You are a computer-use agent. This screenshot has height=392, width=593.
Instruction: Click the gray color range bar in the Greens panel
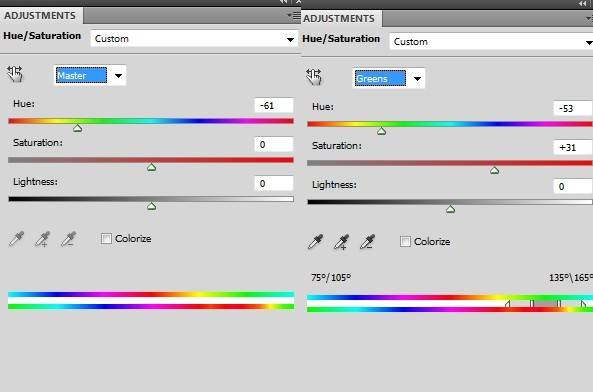pyautogui.click(x=545, y=304)
